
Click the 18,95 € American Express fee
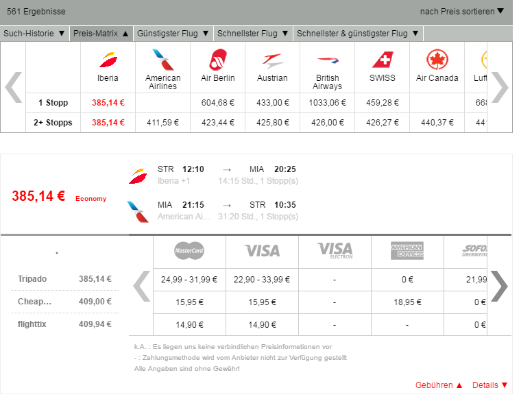[407, 302]
